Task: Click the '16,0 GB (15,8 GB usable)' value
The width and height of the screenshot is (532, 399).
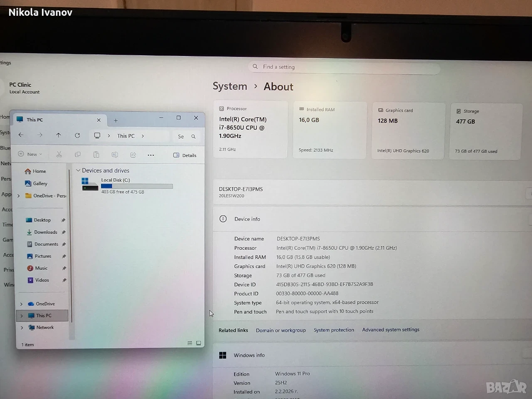Action: coord(303,257)
